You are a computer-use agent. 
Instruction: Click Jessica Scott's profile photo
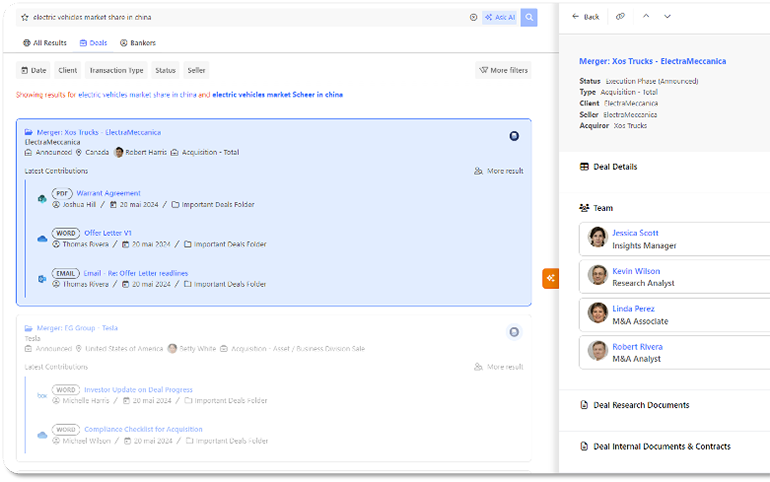pyautogui.click(x=598, y=238)
